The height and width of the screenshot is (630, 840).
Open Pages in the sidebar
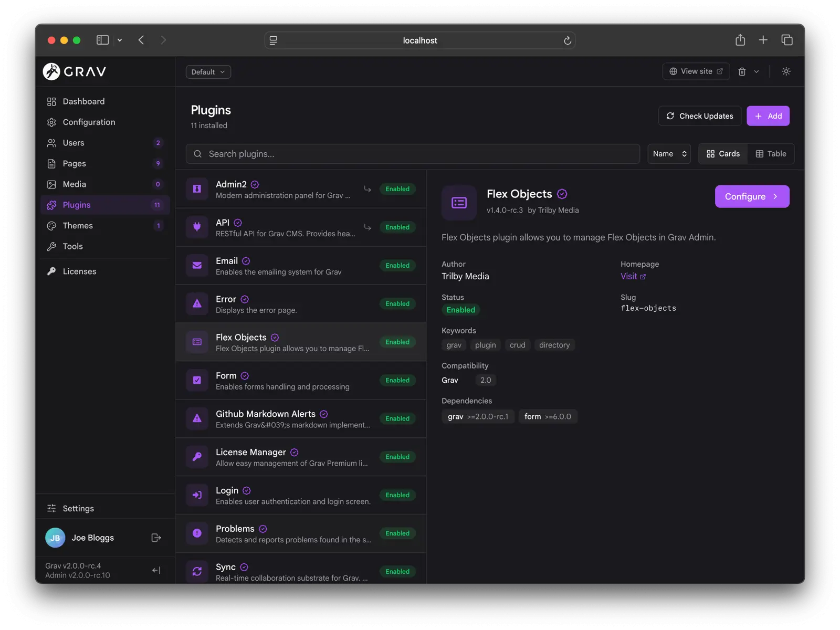[x=105, y=163]
